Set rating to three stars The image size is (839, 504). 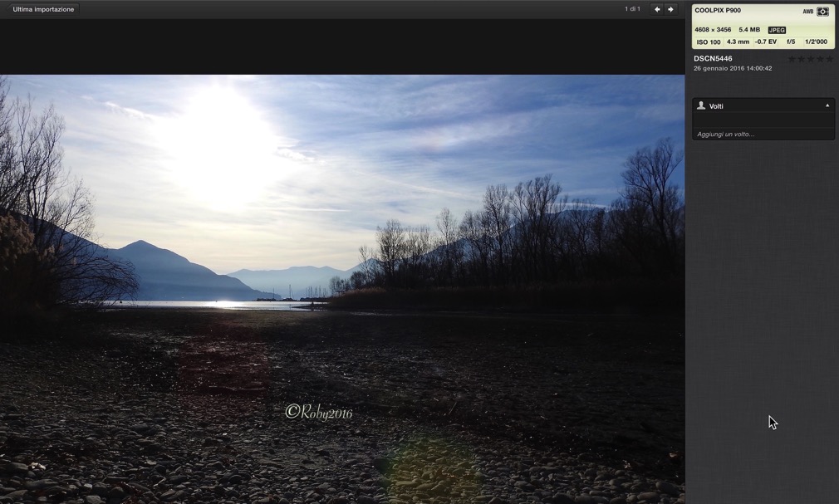810,59
